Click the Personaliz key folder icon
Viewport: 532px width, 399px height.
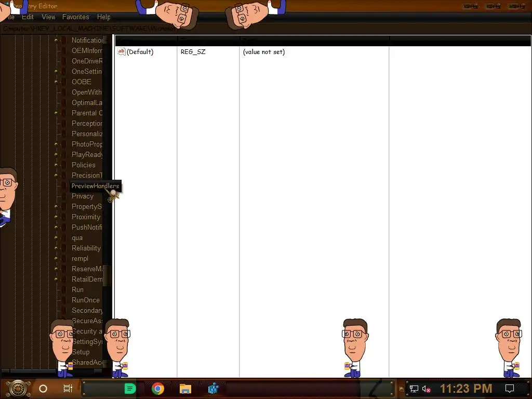point(64,134)
